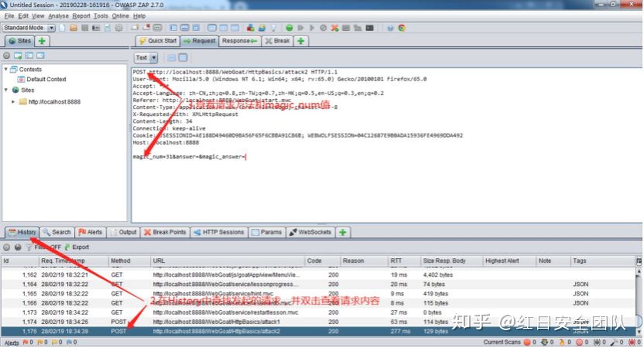Click the Expand Sites tabs layout icon
This screenshot has height=348, width=644.
tap(173, 28)
